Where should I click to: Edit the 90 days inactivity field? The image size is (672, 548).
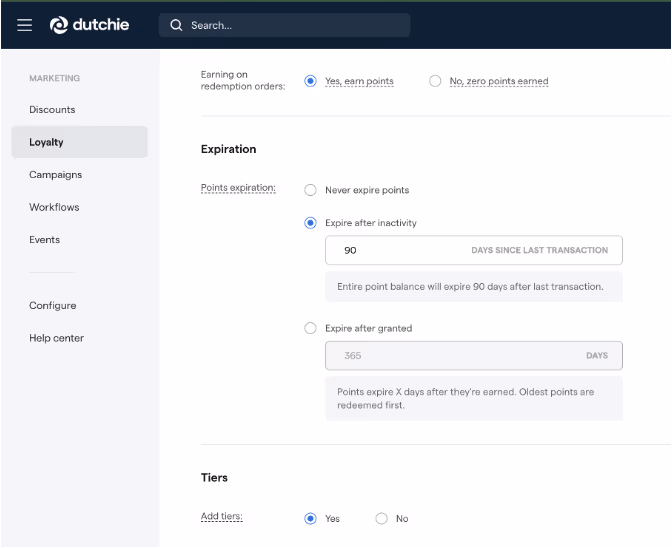(x=474, y=251)
